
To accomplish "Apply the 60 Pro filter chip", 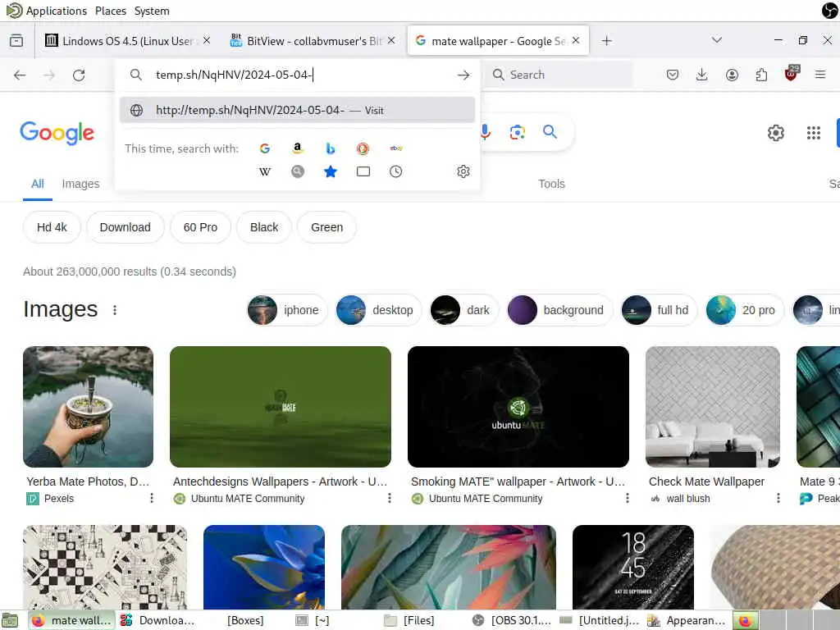I will tap(200, 227).
